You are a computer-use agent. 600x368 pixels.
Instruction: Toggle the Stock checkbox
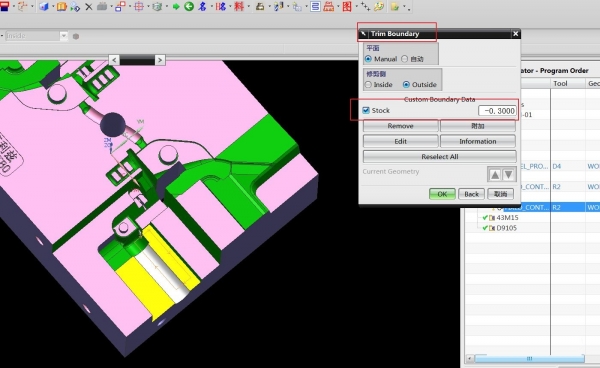(366, 110)
